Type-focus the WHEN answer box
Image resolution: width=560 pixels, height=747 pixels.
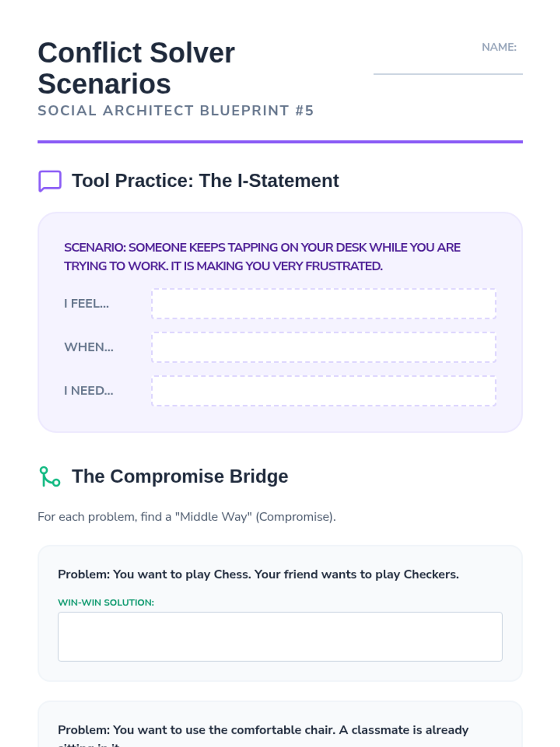(323, 347)
